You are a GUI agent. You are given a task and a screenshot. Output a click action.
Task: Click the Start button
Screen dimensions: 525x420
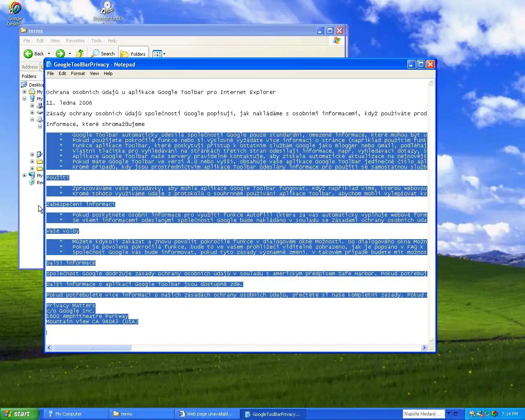click(x=20, y=414)
